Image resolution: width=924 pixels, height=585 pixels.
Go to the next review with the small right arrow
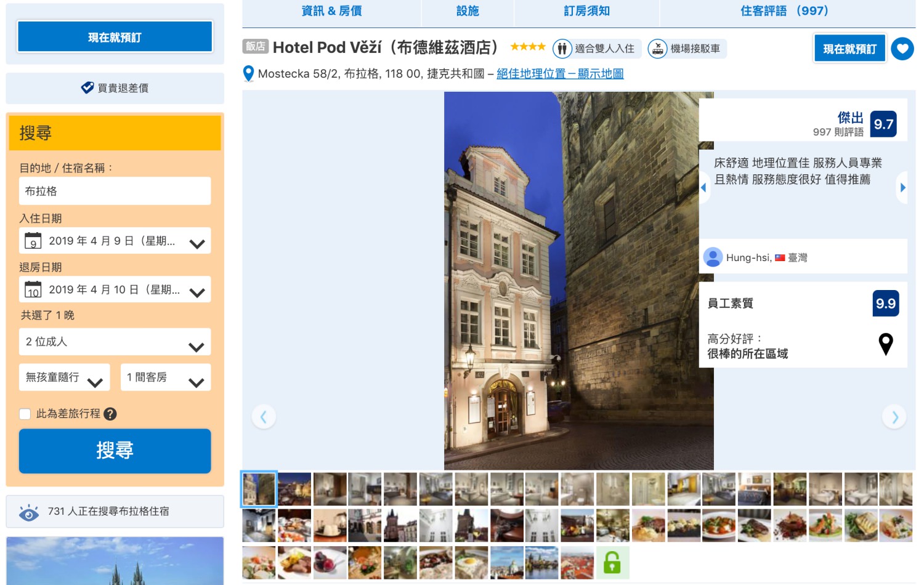[902, 187]
